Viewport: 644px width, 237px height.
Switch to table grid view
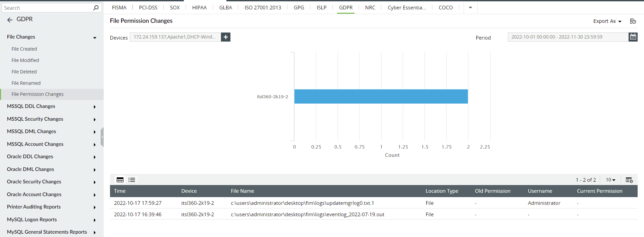120,180
